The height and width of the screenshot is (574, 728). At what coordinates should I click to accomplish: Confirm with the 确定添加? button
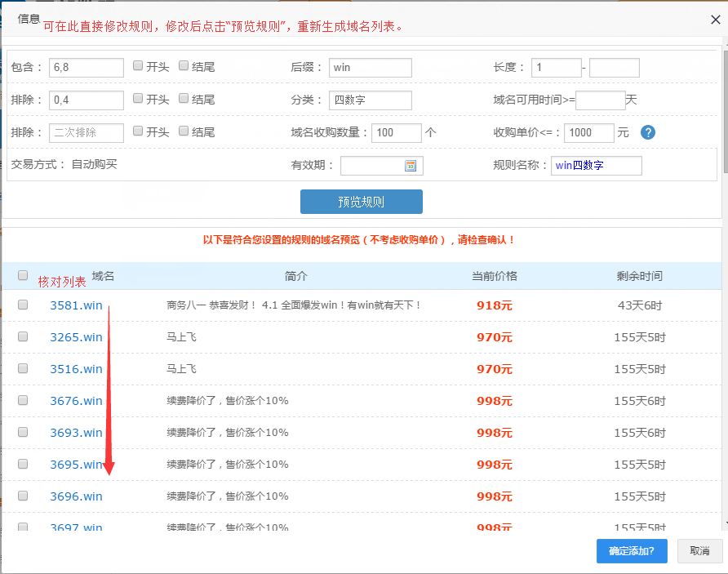pos(631,551)
